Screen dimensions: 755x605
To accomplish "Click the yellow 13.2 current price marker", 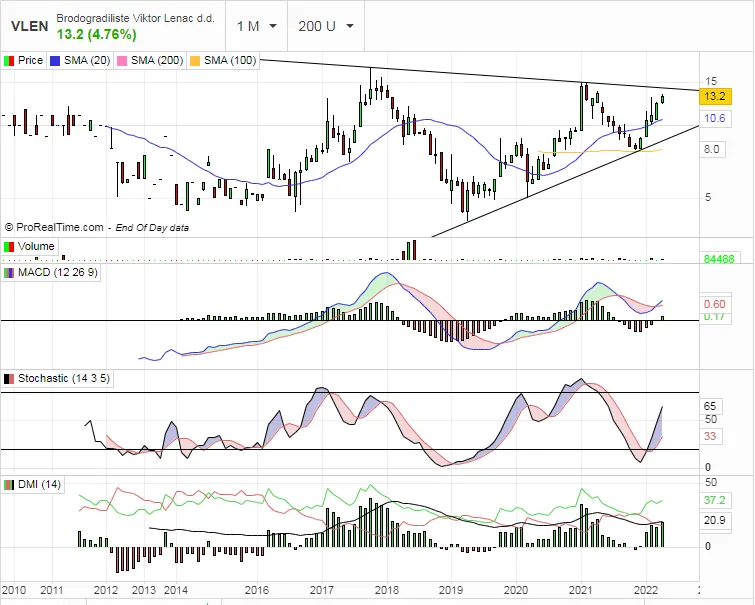I will click(714, 97).
